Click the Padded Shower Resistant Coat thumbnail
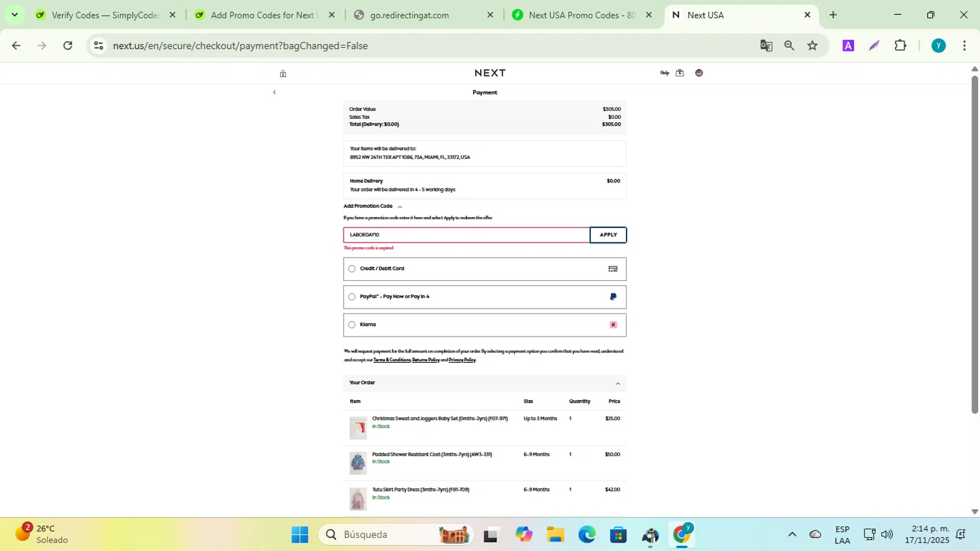Viewport: 980px width, 551px height. [x=358, y=463]
